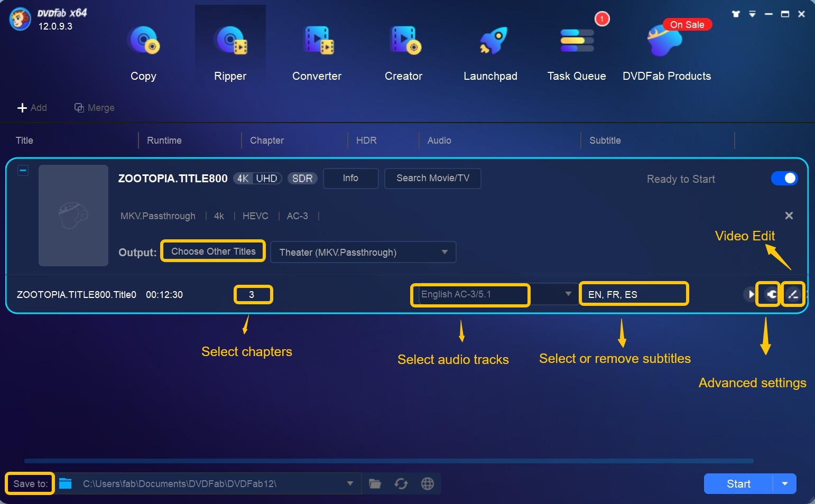
Task: Open the title bar menu arrow
Action: [752, 14]
